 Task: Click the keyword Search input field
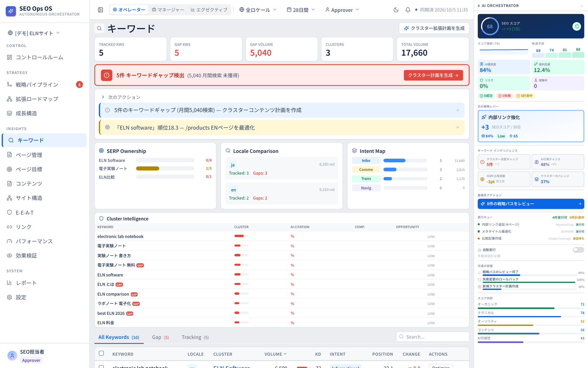pos(433,337)
